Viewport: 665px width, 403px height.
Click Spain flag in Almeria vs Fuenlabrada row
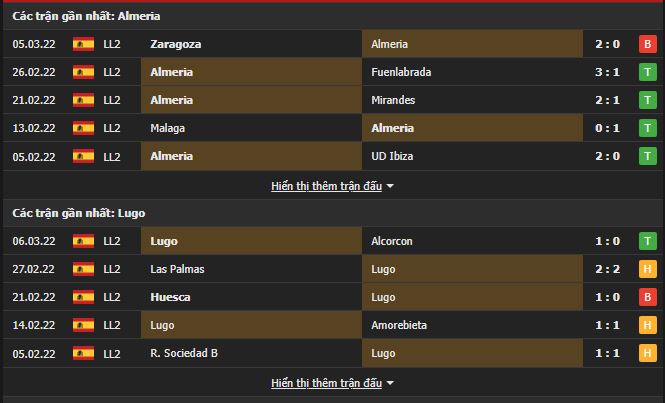coord(84,72)
